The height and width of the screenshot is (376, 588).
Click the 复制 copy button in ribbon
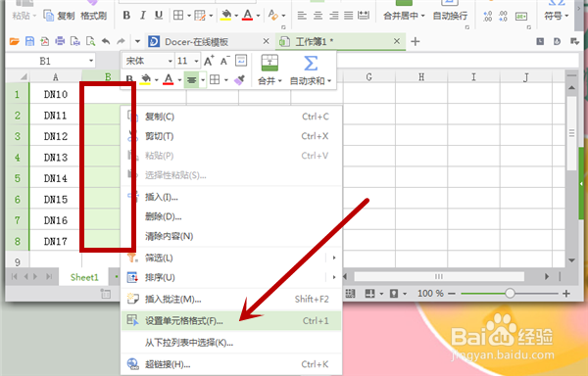pos(59,16)
